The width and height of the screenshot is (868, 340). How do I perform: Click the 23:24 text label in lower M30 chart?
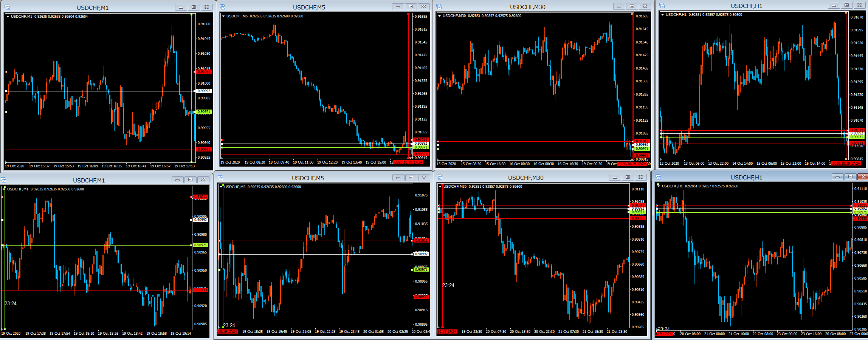448,285
